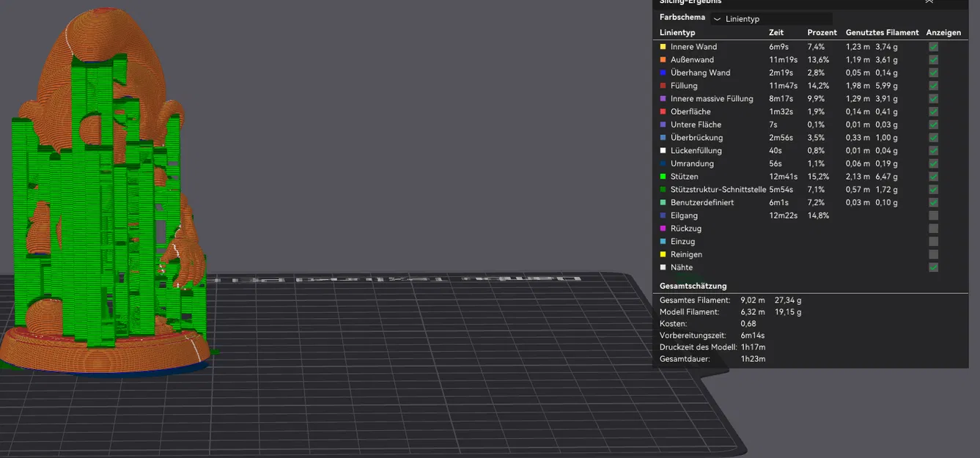980x458 pixels.
Task: Click the Überbrückung color swatch
Action: (x=663, y=138)
